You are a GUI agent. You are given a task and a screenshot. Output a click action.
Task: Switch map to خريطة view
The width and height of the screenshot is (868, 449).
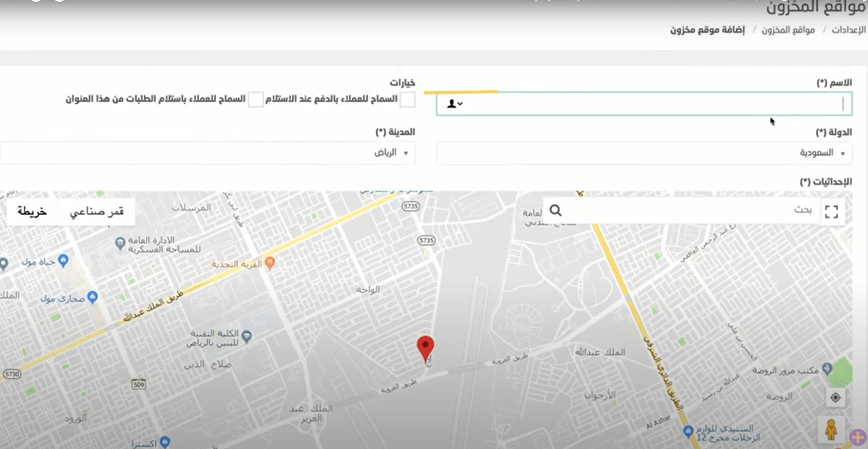click(32, 211)
